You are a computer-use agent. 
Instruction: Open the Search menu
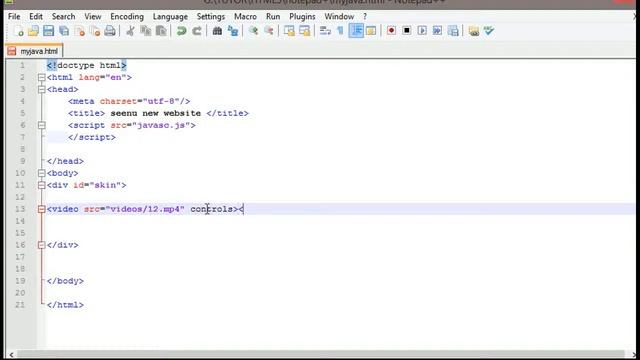click(63, 17)
